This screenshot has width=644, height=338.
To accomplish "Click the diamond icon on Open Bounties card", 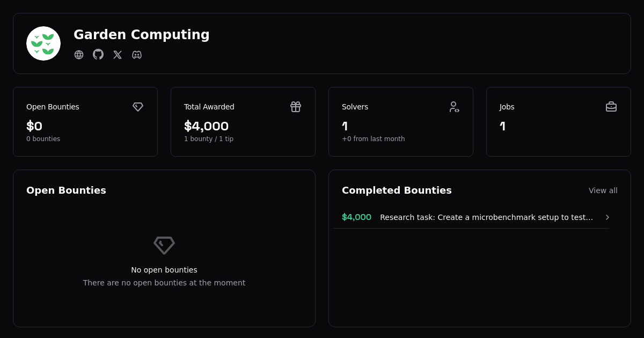I will pos(138,107).
